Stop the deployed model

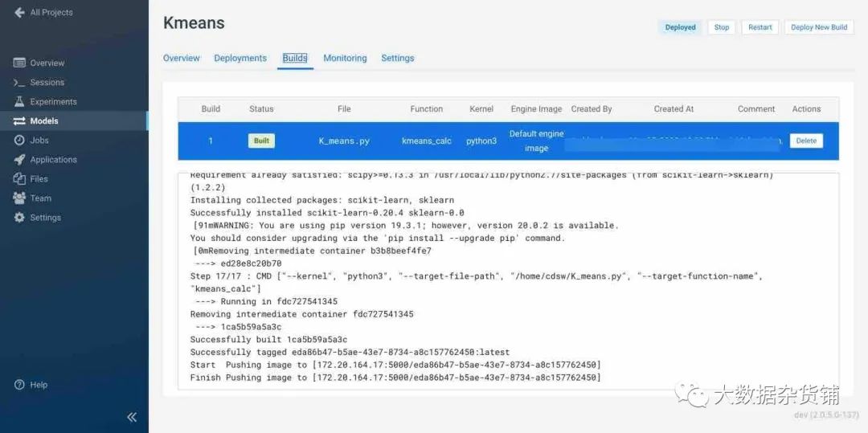coord(722,27)
